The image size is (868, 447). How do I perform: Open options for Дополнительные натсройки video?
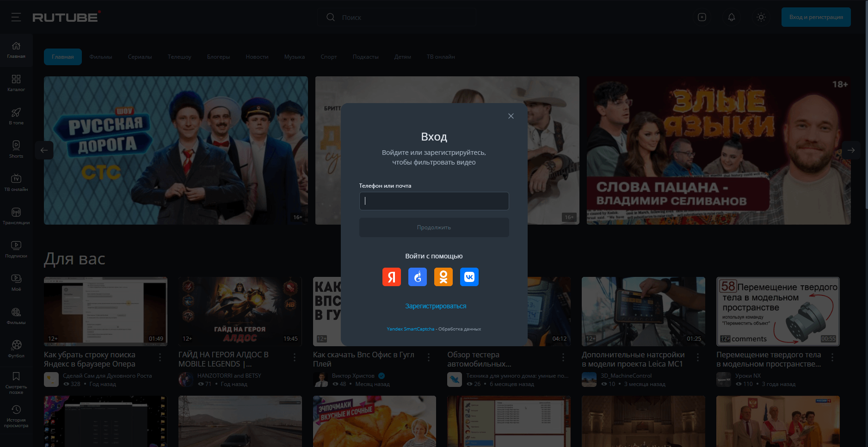point(698,357)
